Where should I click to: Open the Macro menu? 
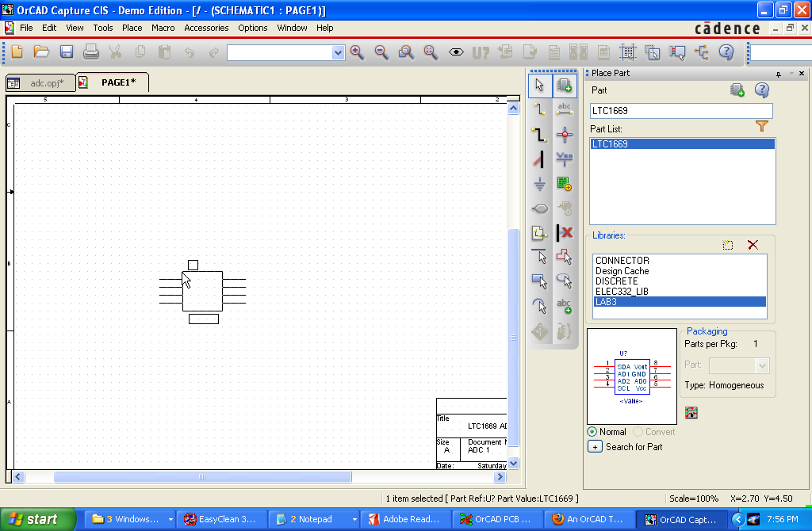[163, 28]
